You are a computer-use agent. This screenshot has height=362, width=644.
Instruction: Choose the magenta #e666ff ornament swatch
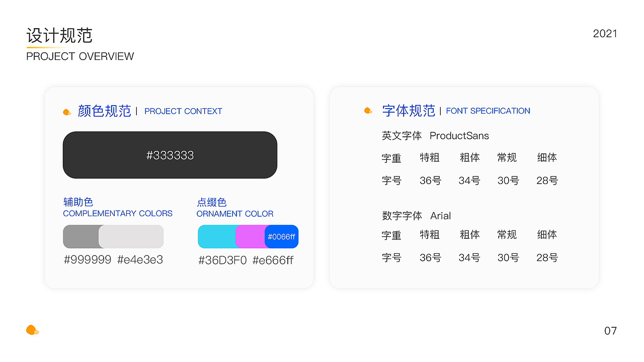pos(250,236)
